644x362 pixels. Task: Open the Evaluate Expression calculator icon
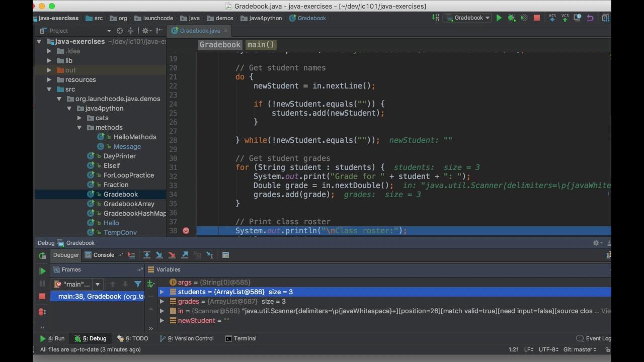click(x=225, y=255)
